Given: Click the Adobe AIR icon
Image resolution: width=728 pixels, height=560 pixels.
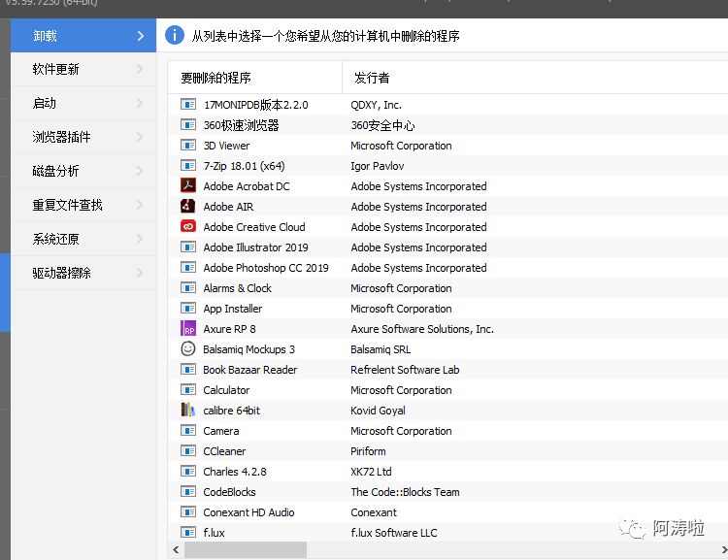Looking at the screenshot, I should (188, 206).
